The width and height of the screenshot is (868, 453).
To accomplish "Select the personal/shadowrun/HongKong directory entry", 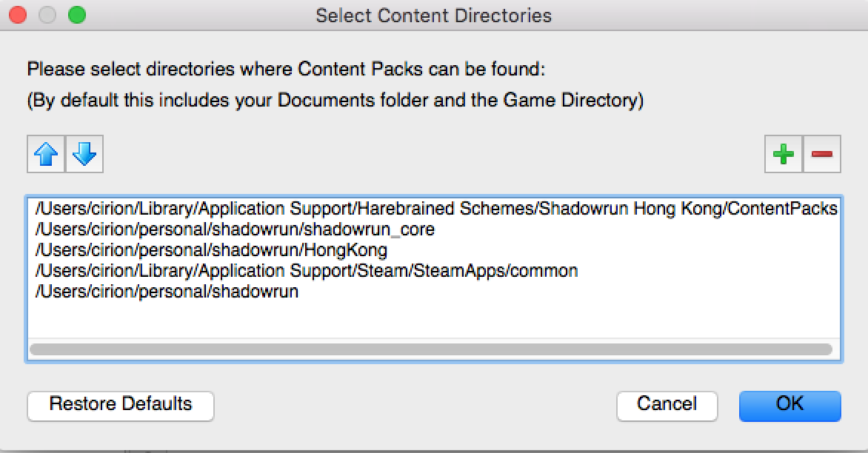I will pyautogui.click(x=211, y=251).
